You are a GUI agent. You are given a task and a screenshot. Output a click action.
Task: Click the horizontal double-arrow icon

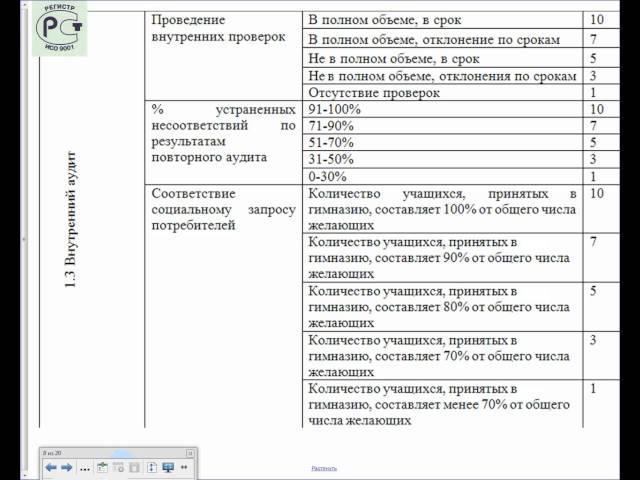tap(184, 467)
